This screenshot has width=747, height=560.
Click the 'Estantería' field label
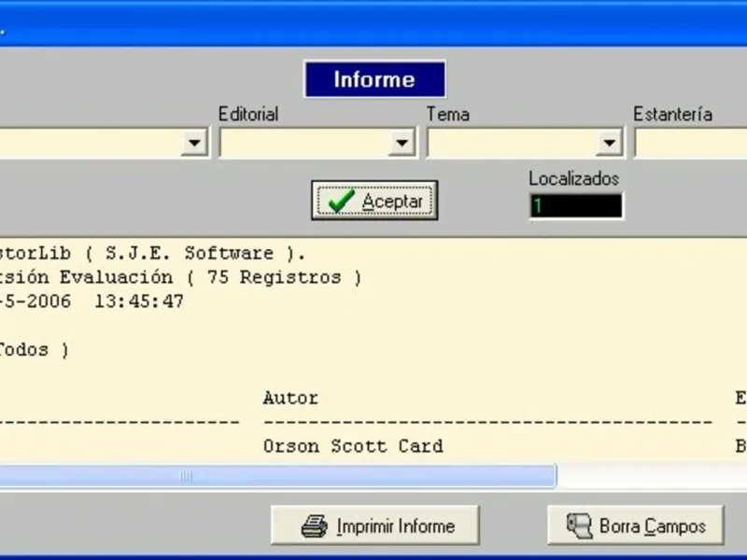point(672,114)
